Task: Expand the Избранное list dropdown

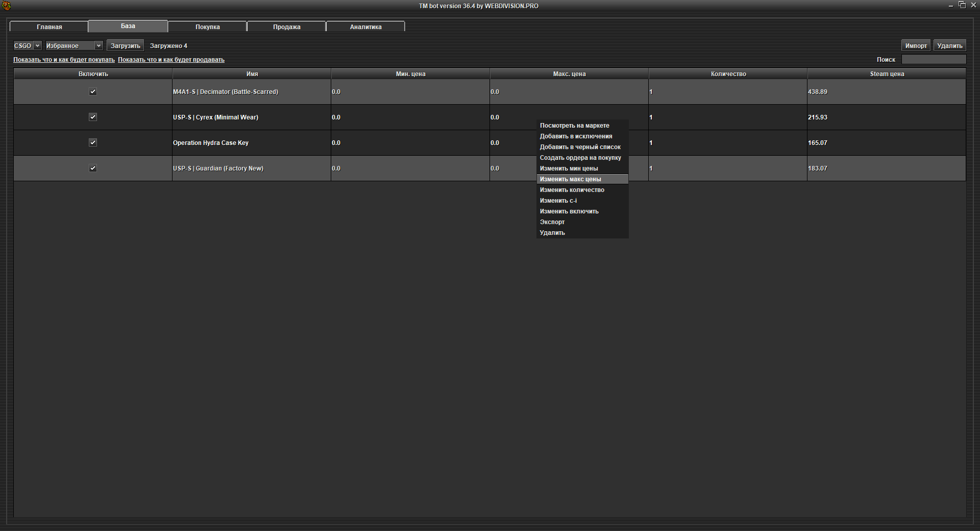Action: pos(74,46)
